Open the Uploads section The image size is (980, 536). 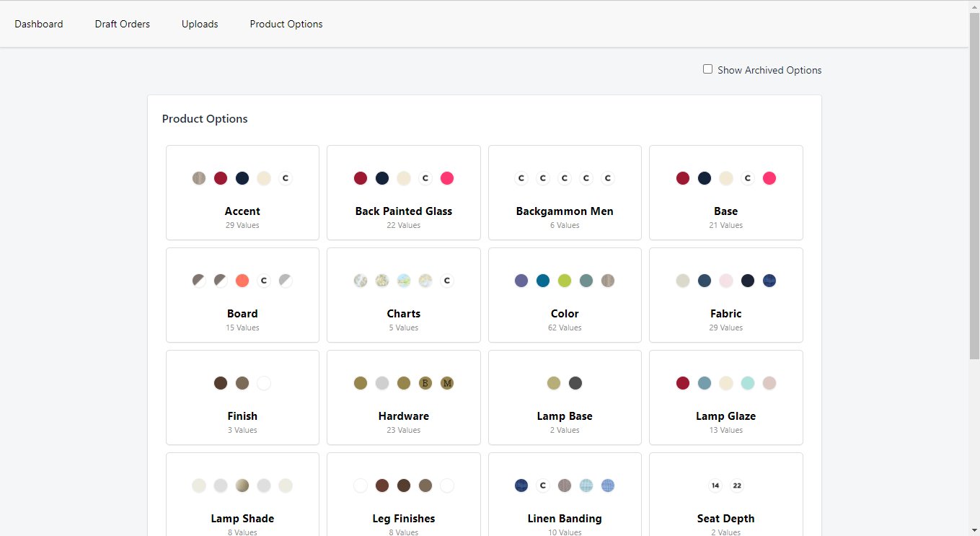200,24
